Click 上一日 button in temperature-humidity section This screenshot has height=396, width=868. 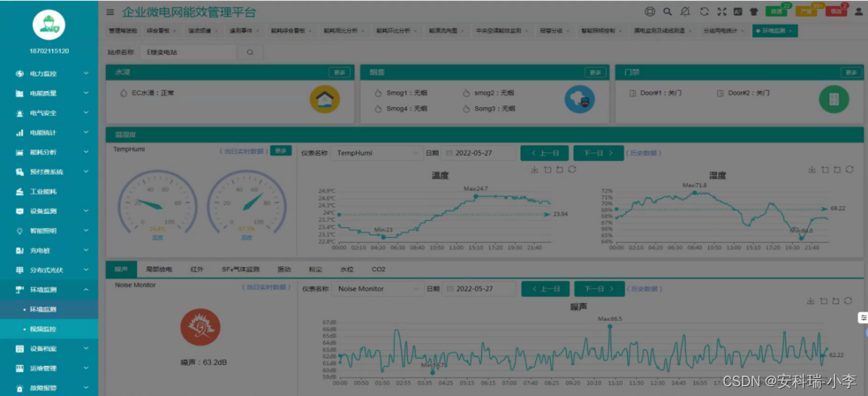(545, 154)
